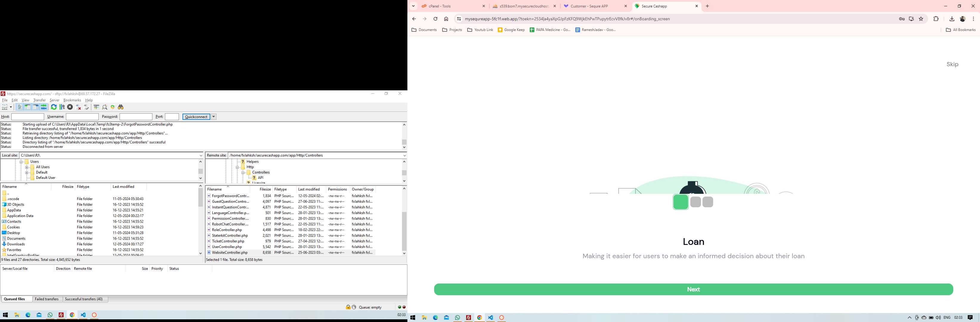Focus the Username input field

[x=82, y=117]
